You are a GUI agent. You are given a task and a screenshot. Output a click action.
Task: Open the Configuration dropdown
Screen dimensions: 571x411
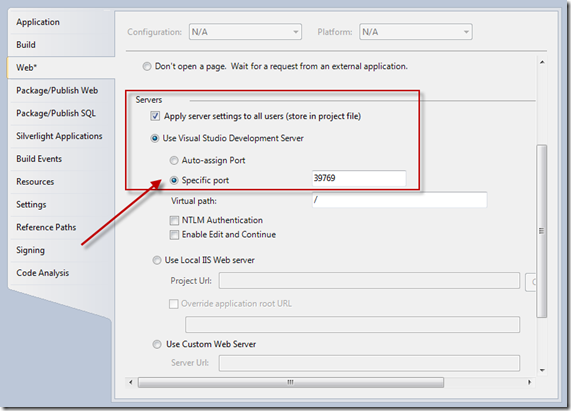(x=245, y=32)
